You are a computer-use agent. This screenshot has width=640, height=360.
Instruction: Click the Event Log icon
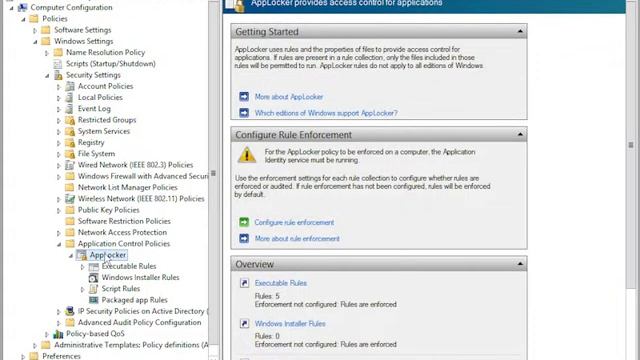click(x=70, y=109)
